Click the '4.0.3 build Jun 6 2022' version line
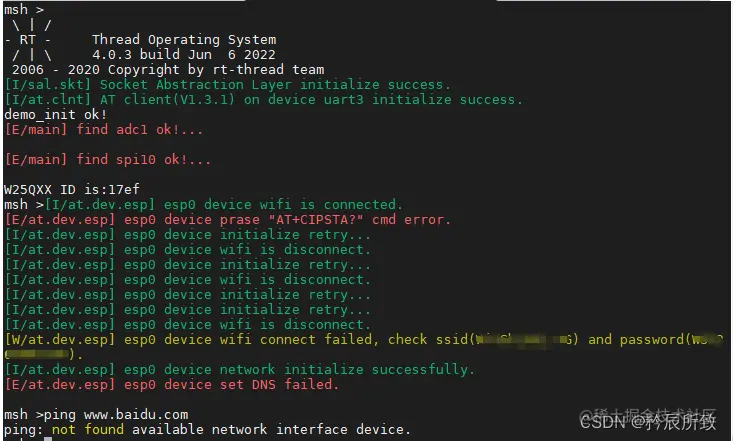 click(184, 55)
